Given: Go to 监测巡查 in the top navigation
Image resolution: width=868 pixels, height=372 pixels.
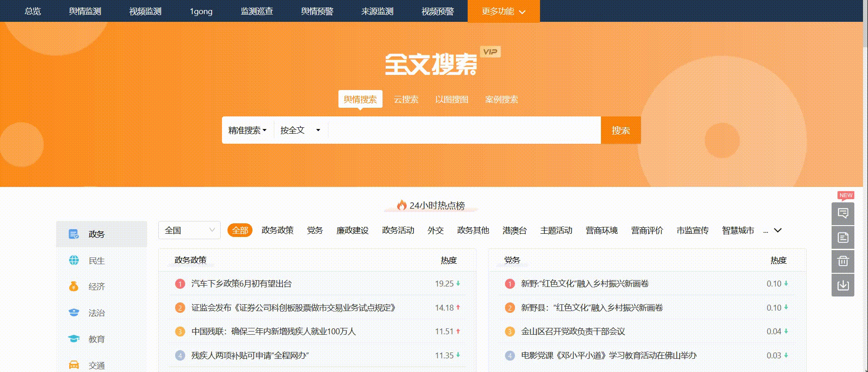Looking at the screenshot, I should tap(257, 11).
